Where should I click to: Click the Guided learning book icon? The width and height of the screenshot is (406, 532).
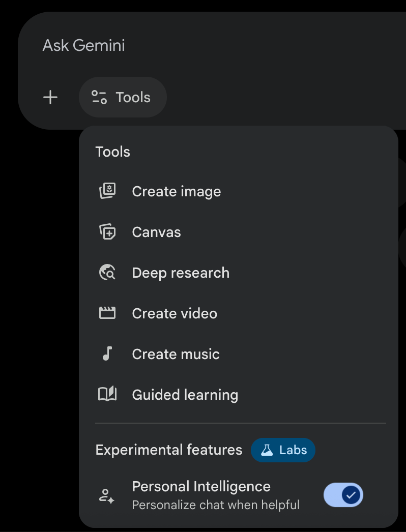coord(107,394)
